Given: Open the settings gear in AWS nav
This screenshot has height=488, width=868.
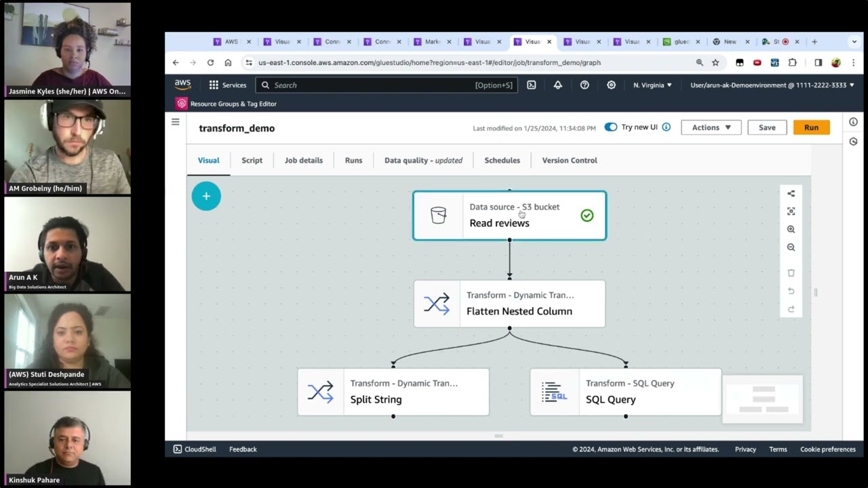Looking at the screenshot, I should pyautogui.click(x=611, y=85).
